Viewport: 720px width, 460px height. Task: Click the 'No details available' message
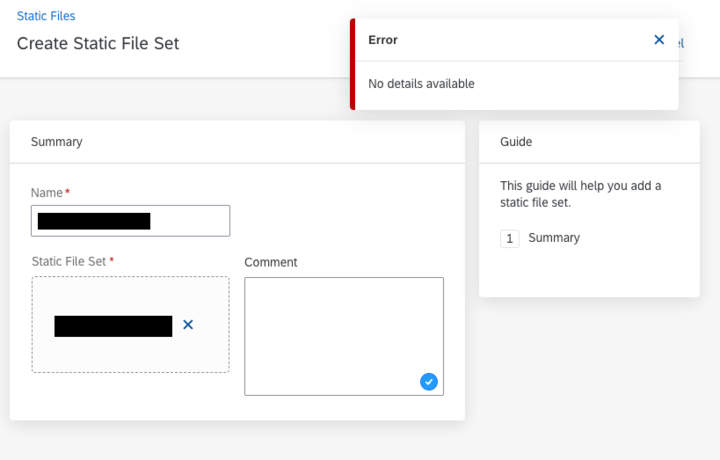(x=421, y=84)
